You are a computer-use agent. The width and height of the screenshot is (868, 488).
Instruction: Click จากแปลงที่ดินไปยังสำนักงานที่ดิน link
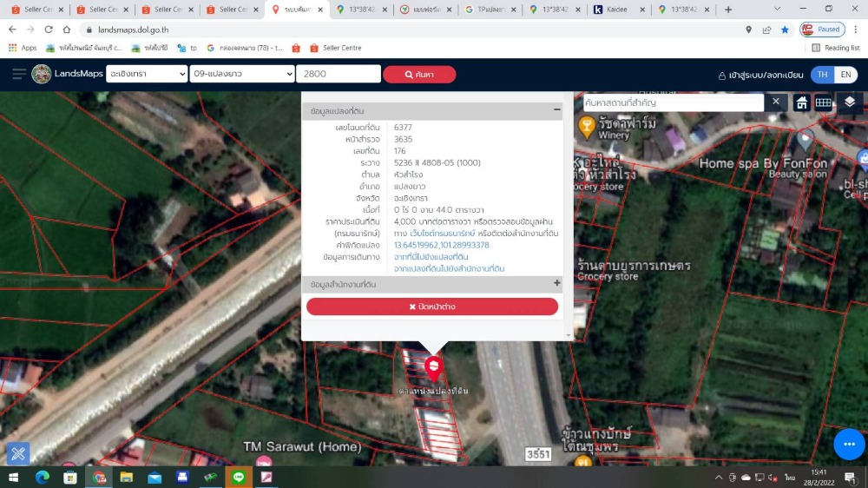449,268
